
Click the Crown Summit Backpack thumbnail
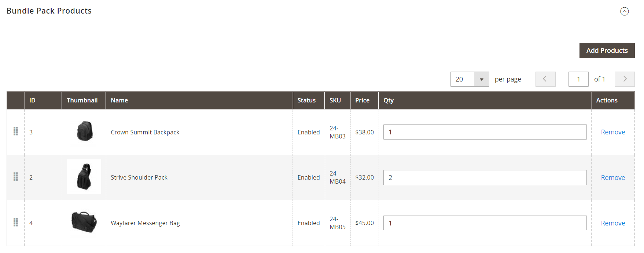84,131
